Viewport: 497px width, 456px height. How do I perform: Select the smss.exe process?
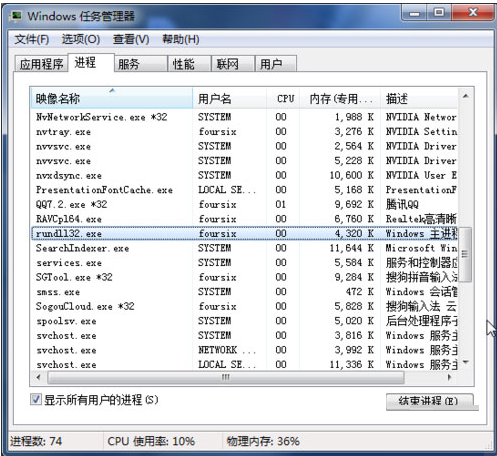pos(244,292)
